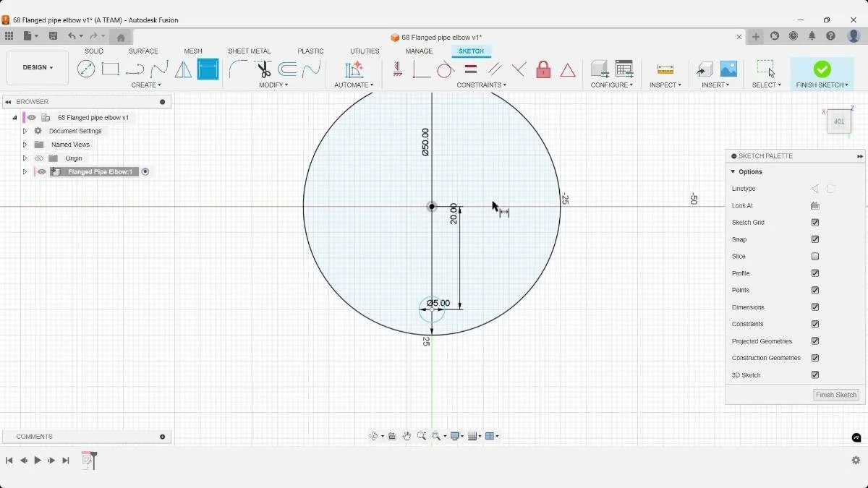The width and height of the screenshot is (868, 488).
Task: Open the DESIGN workspace dropdown
Action: pos(38,68)
